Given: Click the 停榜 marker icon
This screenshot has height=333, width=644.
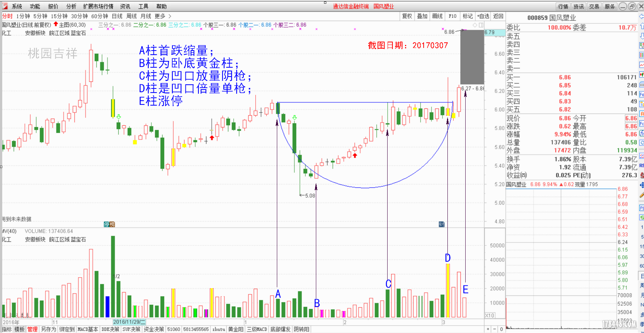Looking at the screenshot, I should 110,224.
